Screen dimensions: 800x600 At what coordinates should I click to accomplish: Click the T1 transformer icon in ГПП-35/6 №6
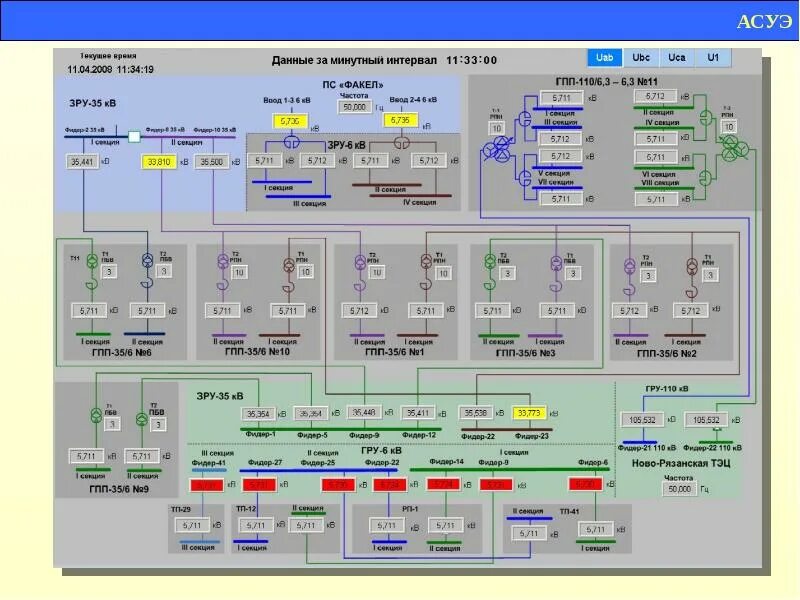(x=92, y=261)
